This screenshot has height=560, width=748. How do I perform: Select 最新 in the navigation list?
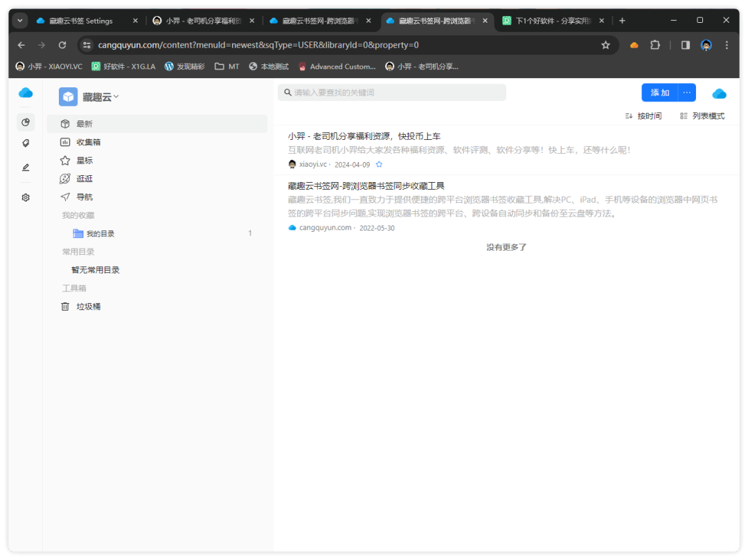coord(157,124)
